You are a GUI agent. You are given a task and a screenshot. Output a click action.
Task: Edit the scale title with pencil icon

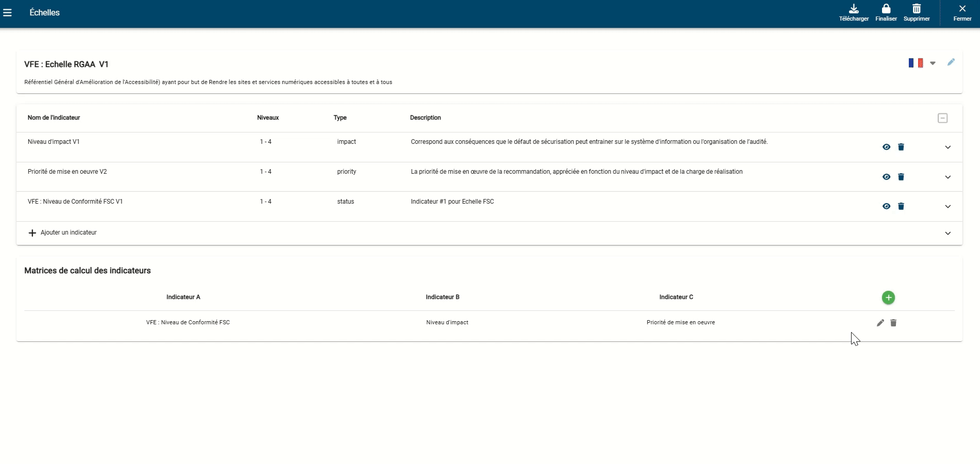click(951, 62)
